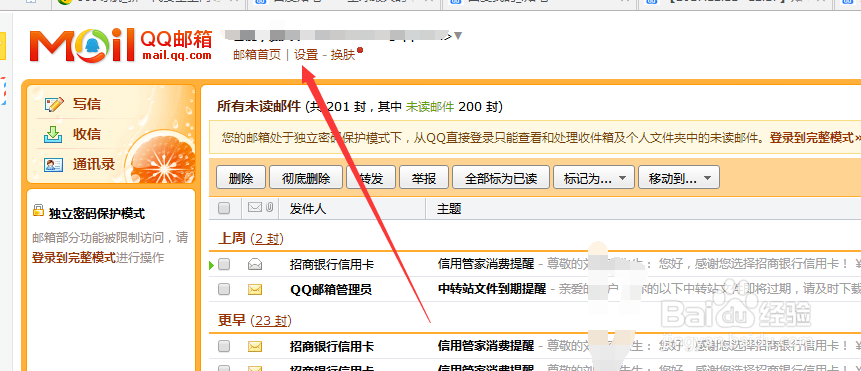Open 信用管家消费提醒 mail under 上周
Image resolution: width=861 pixels, height=371 pixels.
point(486,264)
